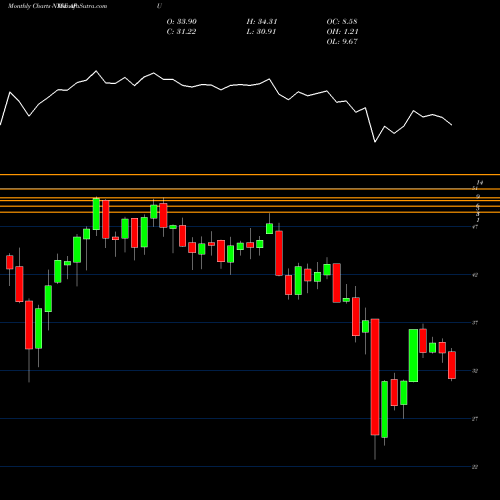Click the low price value L: 30.91
This screenshot has height=500, width=500.
(x=261, y=32)
